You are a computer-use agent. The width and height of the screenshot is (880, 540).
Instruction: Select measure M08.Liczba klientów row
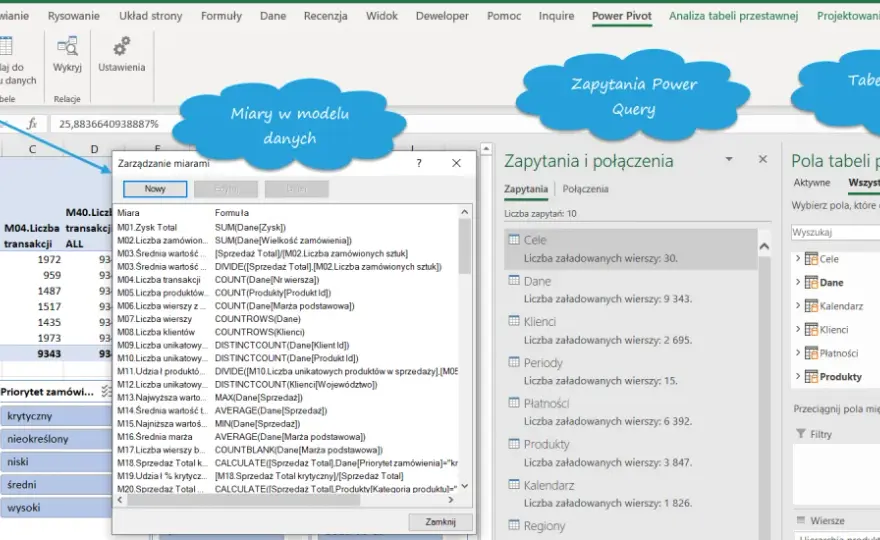pyautogui.click(x=286, y=332)
